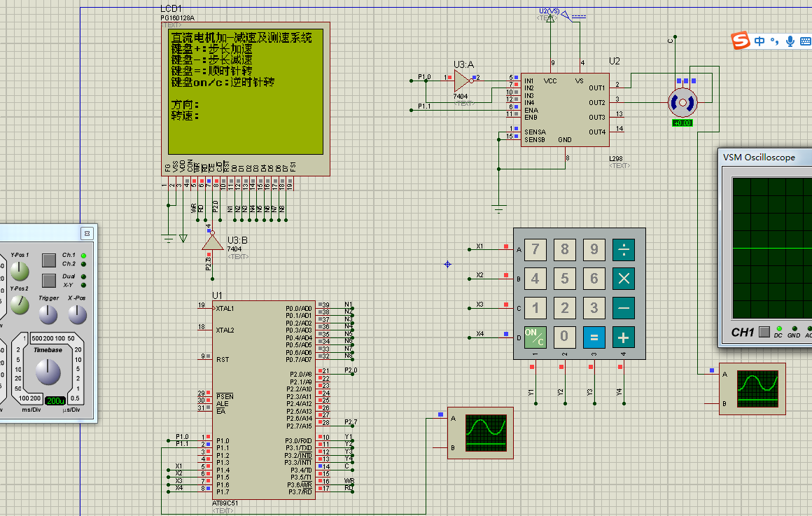Screen dimensions: 812x516
Task: Toggle the Sogou punctuation mode icon
Action: click(774, 41)
